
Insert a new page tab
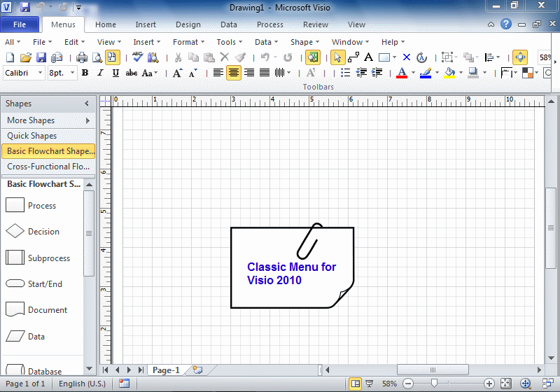(x=197, y=370)
